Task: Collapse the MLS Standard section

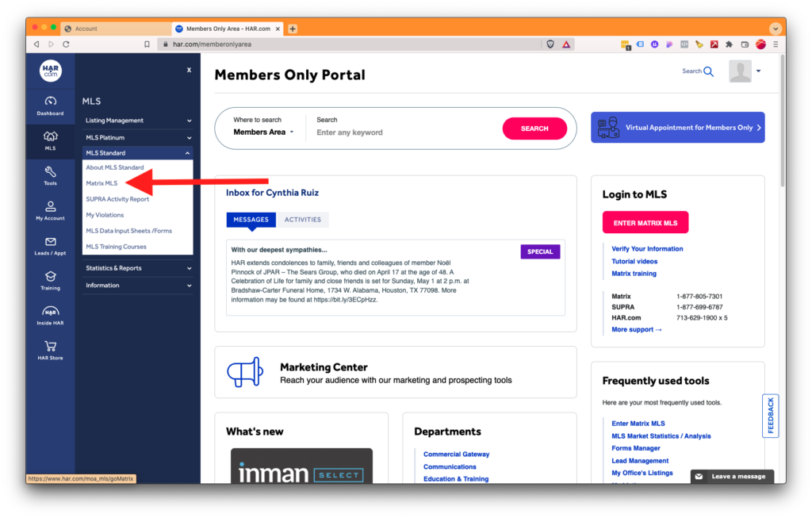Action: [137, 153]
